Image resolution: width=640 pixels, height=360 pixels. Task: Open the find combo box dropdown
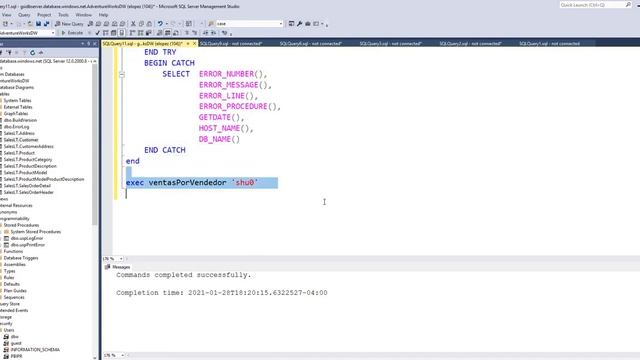[280, 24]
